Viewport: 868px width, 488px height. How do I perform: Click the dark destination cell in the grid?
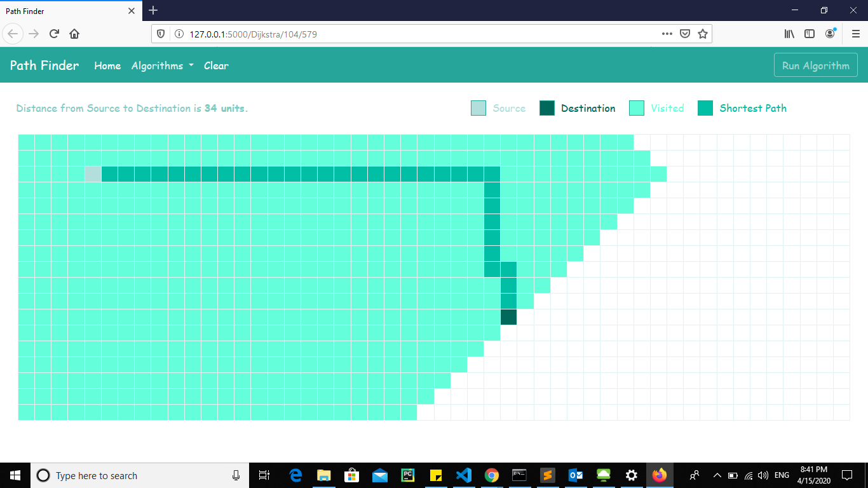(x=508, y=317)
